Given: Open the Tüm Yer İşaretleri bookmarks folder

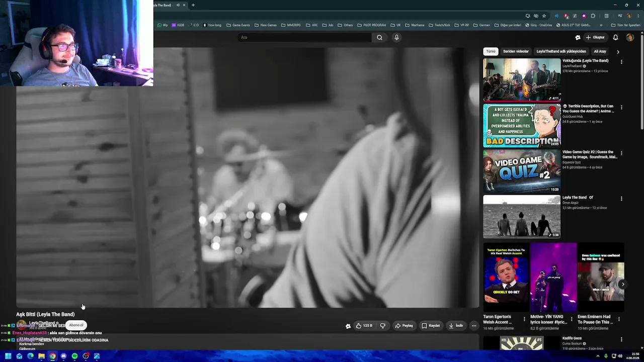Looking at the screenshot, I should (625, 25).
